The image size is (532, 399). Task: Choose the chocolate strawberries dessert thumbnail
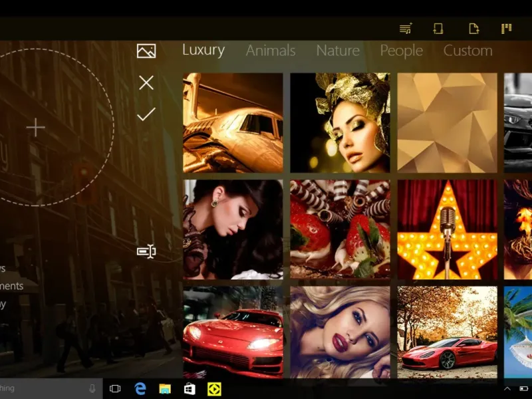[340, 229]
